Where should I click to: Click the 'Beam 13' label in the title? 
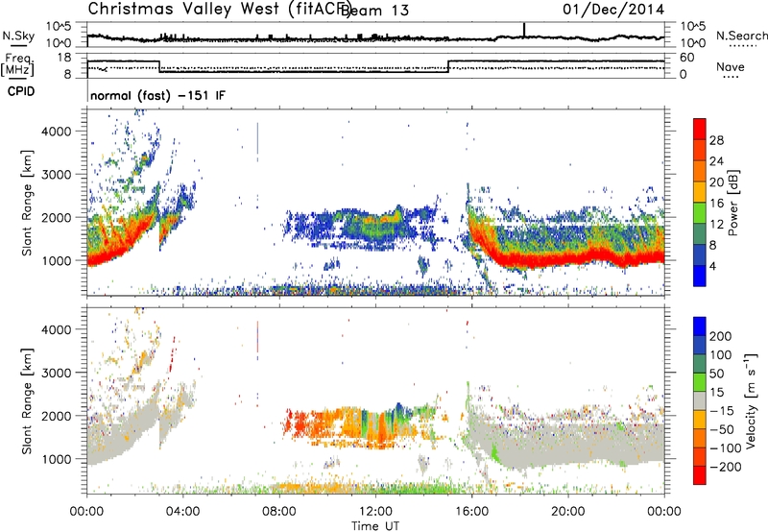coord(374,11)
